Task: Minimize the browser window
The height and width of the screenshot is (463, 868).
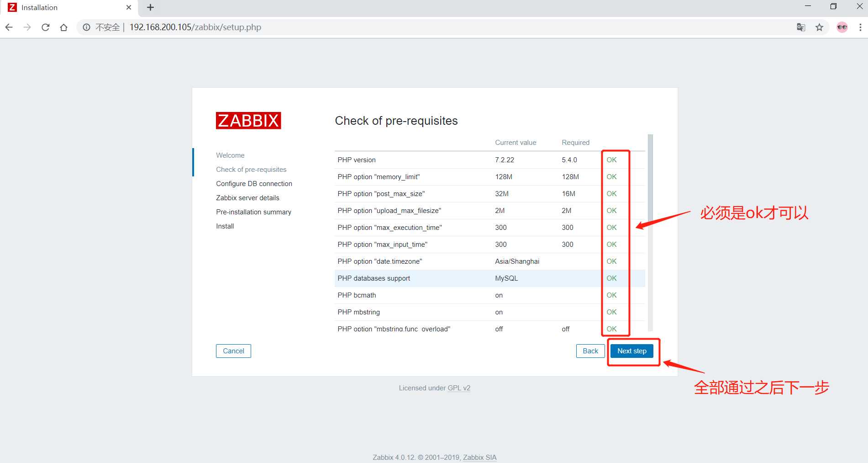Action: [808, 6]
